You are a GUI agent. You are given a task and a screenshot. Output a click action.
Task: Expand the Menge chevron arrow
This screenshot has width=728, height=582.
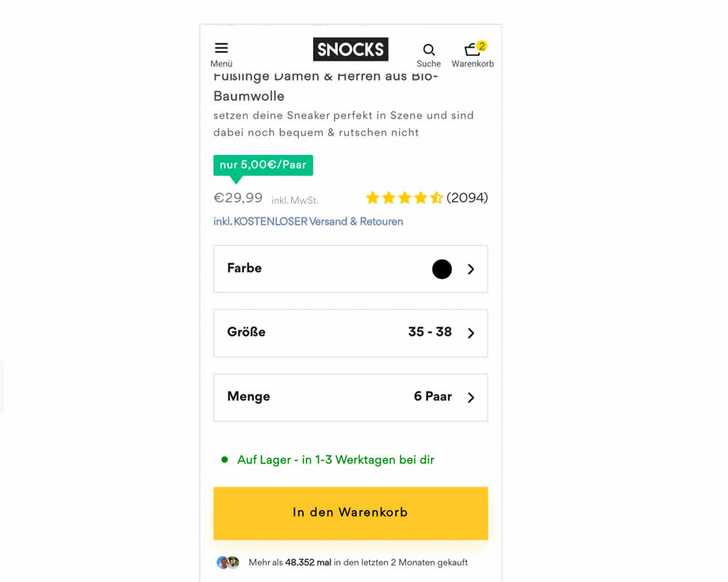click(x=471, y=397)
